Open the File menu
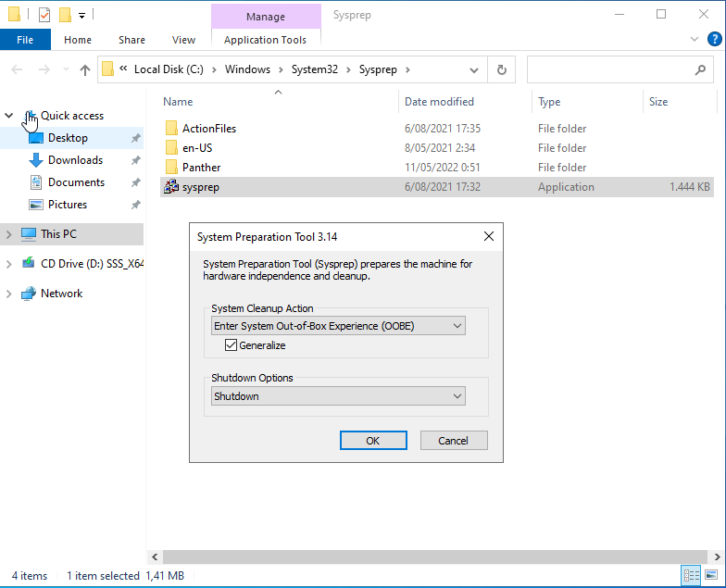Screen dimensions: 726x588 click(x=25, y=40)
